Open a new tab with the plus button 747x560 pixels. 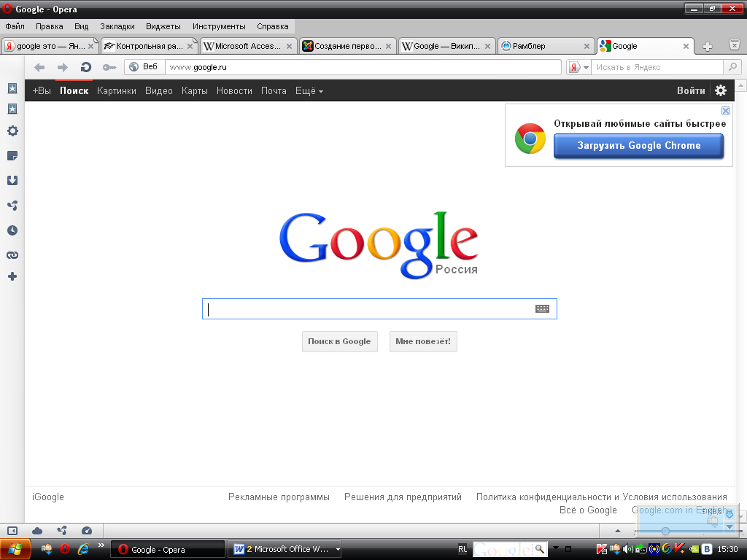pyautogui.click(x=708, y=46)
